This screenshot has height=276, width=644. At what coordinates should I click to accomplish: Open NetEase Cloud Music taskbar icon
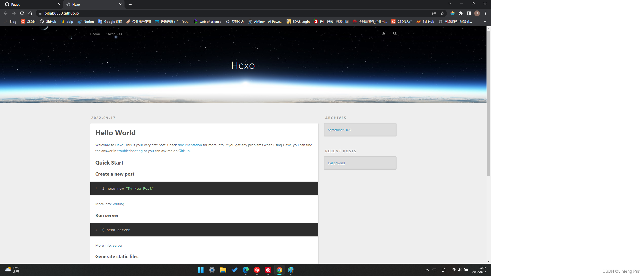click(x=268, y=270)
